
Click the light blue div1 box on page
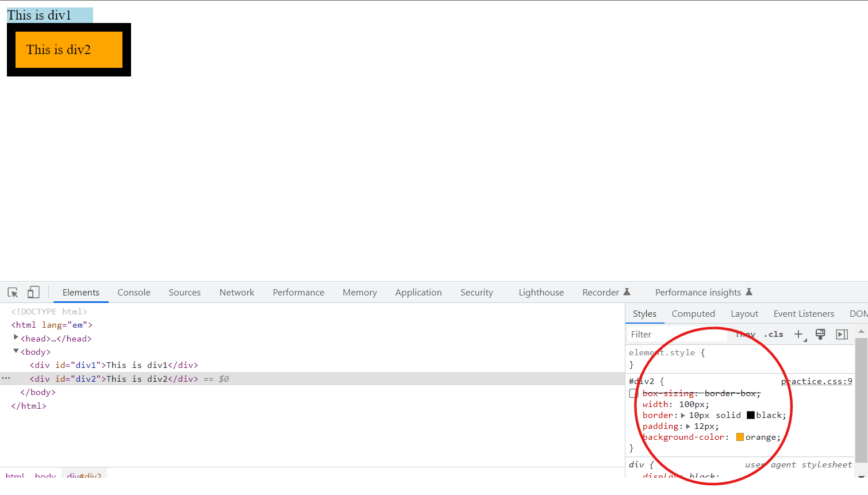(50, 16)
